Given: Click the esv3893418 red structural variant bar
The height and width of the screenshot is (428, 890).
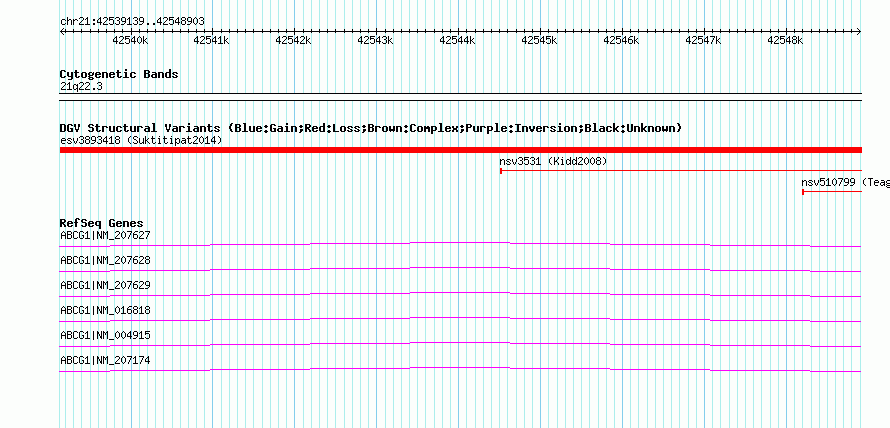Looking at the screenshot, I should (x=460, y=150).
